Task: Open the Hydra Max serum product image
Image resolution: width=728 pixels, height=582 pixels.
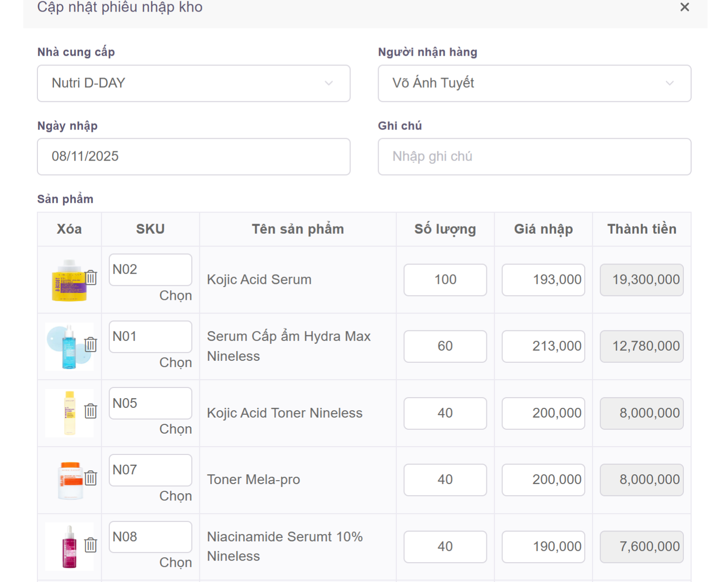Action: tap(69, 347)
